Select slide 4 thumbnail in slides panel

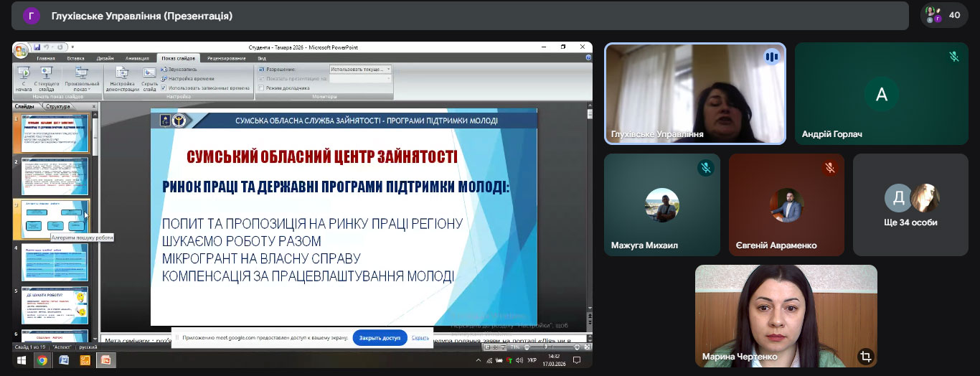[x=55, y=262]
